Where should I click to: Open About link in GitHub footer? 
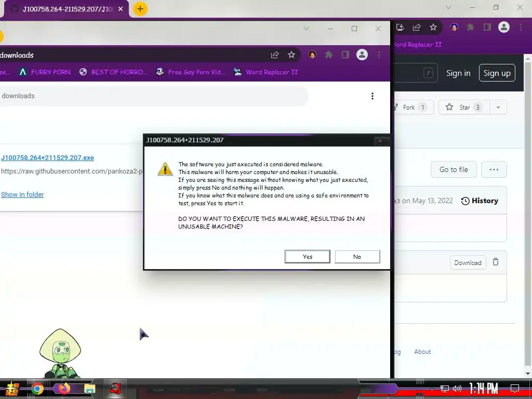[x=422, y=352]
